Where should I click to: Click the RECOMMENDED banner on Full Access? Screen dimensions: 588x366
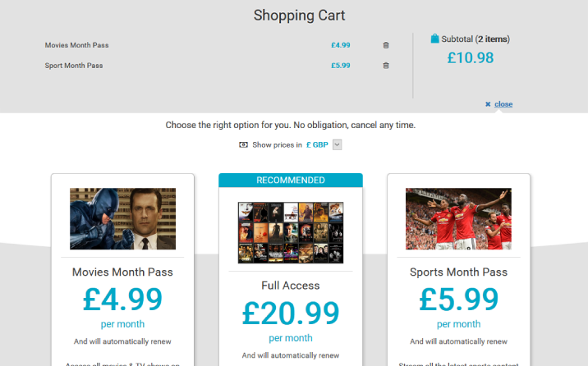pyautogui.click(x=290, y=181)
